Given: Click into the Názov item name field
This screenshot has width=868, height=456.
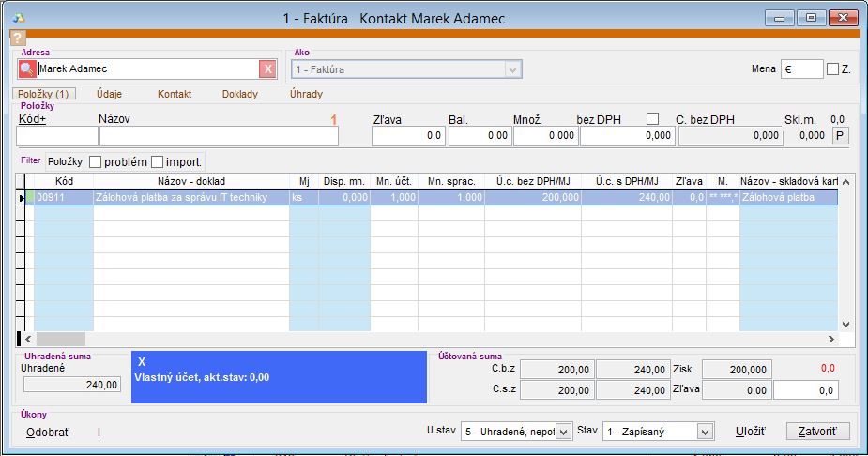Looking at the screenshot, I should 219,136.
